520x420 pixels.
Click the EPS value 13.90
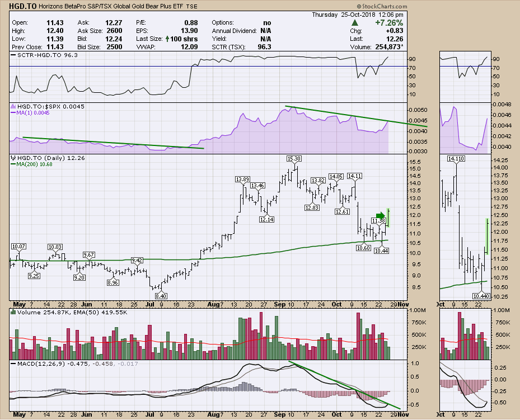(189, 31)
